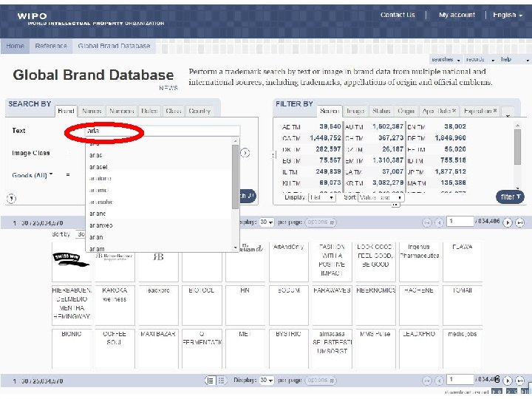Open the Swiss way logo result thumbnail
This screenshot has width=532, height=399.
click(x=71, y=262)
